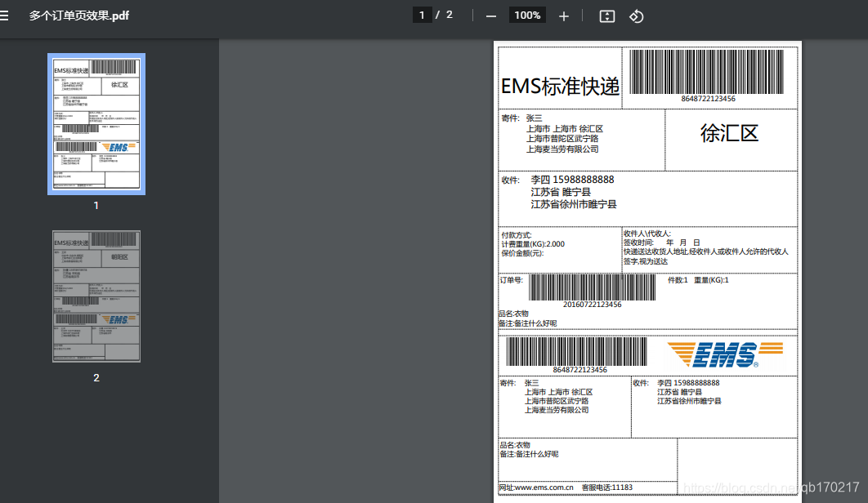Viewport: 868px width, 503px height.
Task: Click the large '徐汇区' district label
Action: click(729, 133)
